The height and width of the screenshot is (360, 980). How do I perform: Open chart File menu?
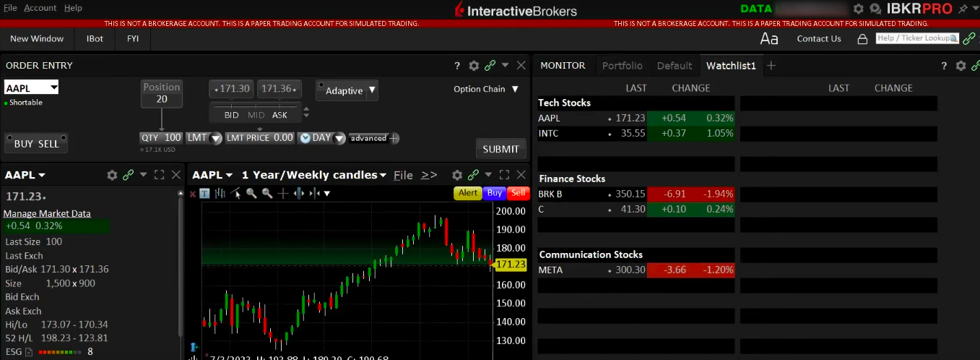[x=403, y=175]
